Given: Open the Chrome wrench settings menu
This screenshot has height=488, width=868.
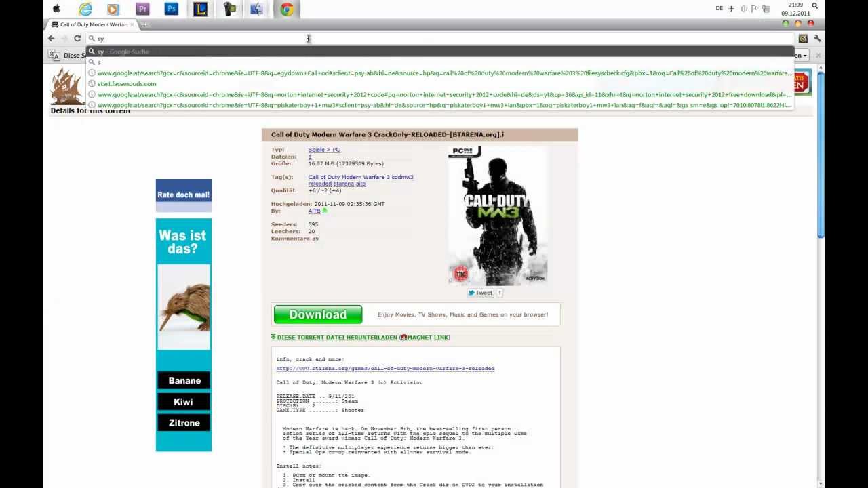Looking at the screenshot, I should pos(817,39).
